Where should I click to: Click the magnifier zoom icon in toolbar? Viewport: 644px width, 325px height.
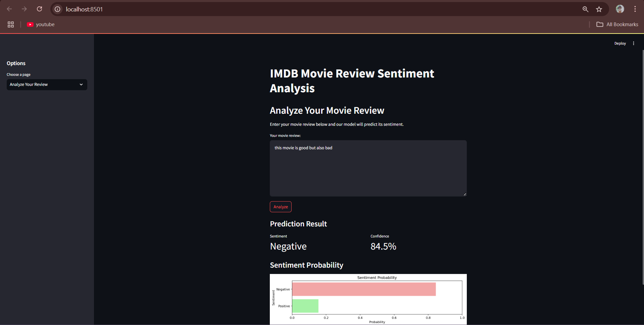coord(585,9)
